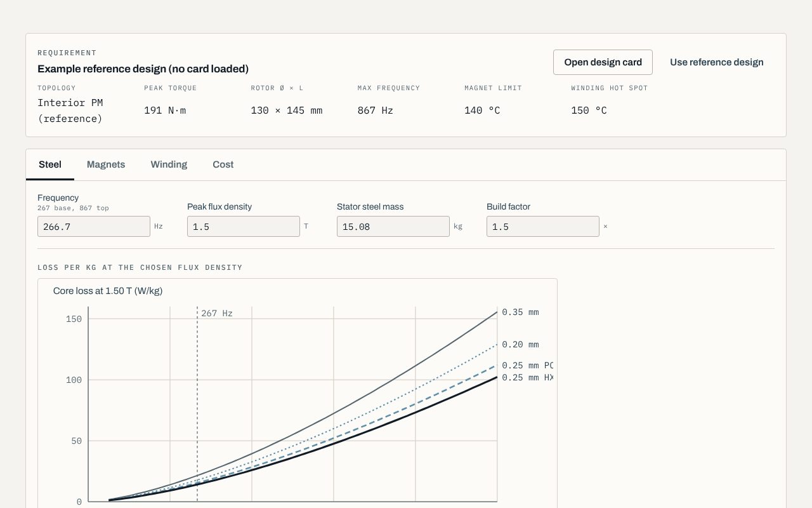Click the Peak flux density field
The image size is (812, 508).
tap(244, 227)
